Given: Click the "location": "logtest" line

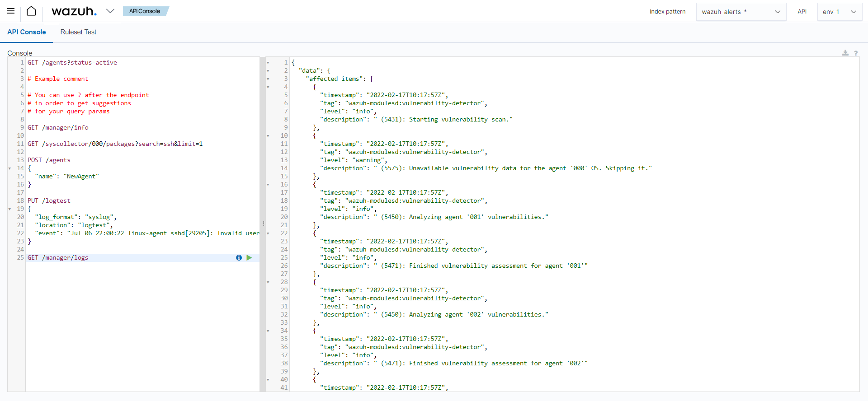Looking at the screenshot, I should [x=74, y=225].
